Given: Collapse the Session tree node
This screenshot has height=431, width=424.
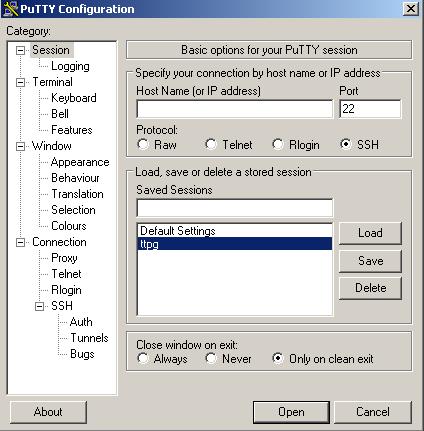Looking at the screenshot, I should point(21,50).
